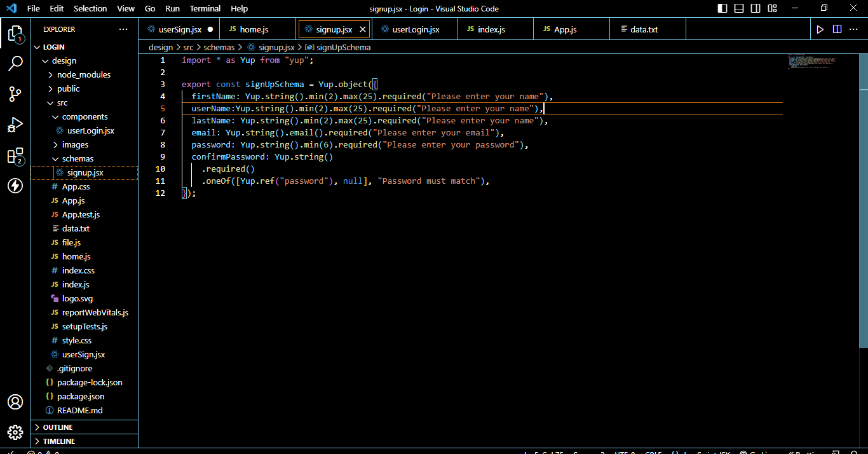Open the Customize Layout icon
This screenshot has height=454, width=868.
click(772, 9)
